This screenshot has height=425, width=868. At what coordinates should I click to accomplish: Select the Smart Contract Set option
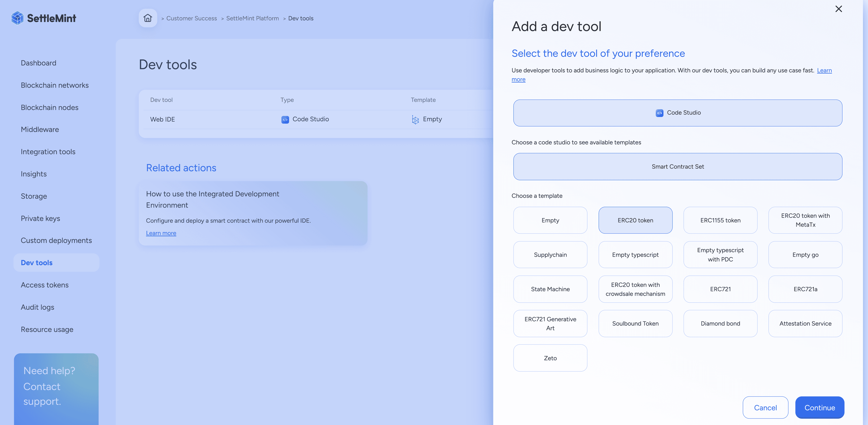click(678, 167)
